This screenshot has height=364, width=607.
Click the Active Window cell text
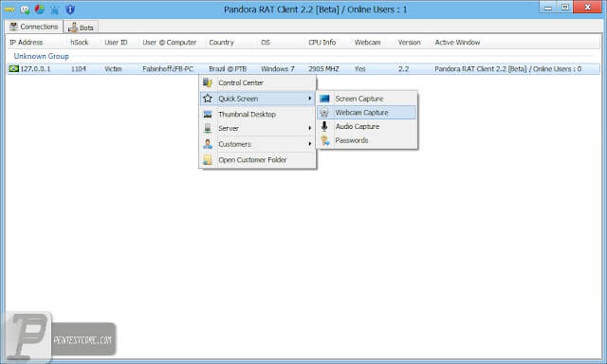click(508, 69)
